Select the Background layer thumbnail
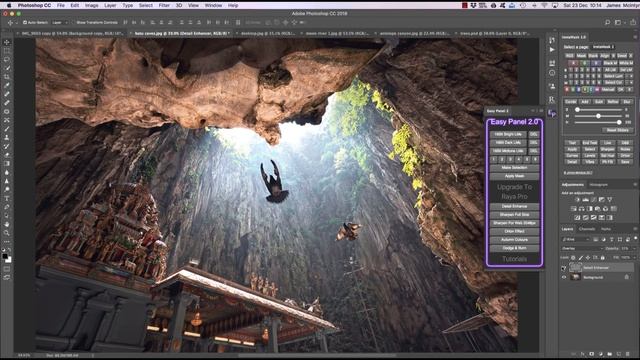 click(x=575, y=277)
